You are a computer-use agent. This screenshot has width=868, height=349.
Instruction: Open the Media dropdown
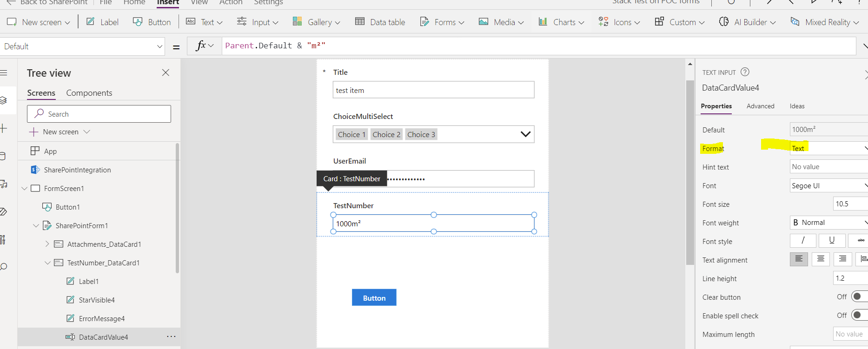click(501, 22)
